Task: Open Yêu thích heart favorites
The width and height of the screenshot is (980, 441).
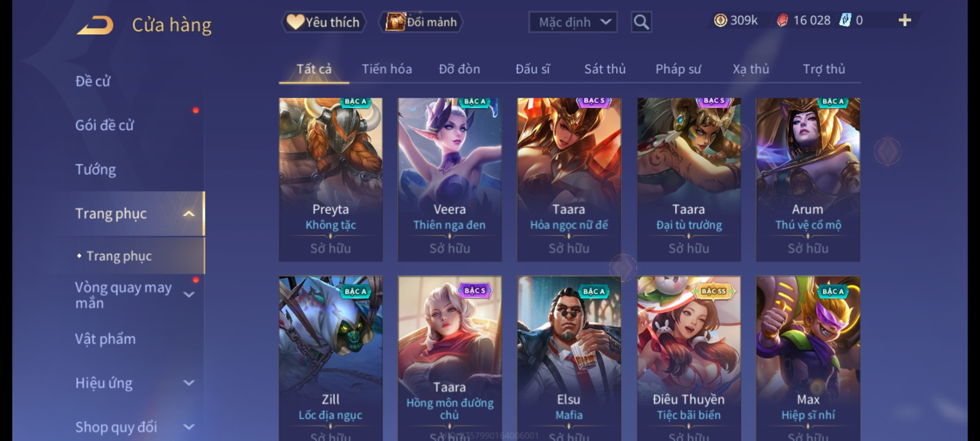Action: click(323, 22)
